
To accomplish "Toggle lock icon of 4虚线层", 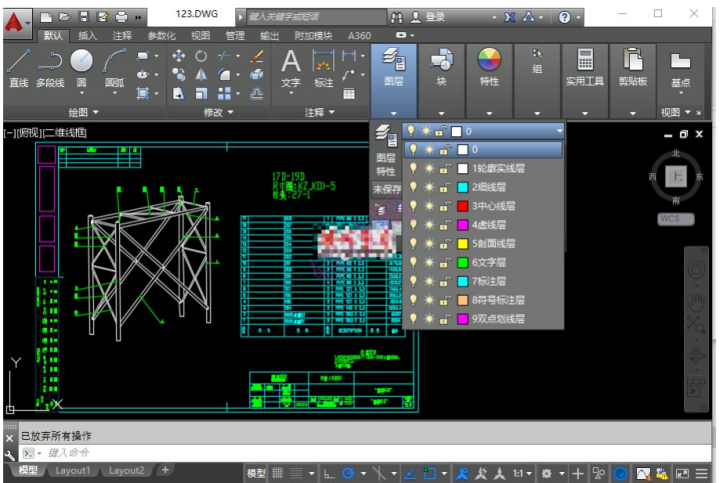I will pyautogui.click(x=444, y=225).
